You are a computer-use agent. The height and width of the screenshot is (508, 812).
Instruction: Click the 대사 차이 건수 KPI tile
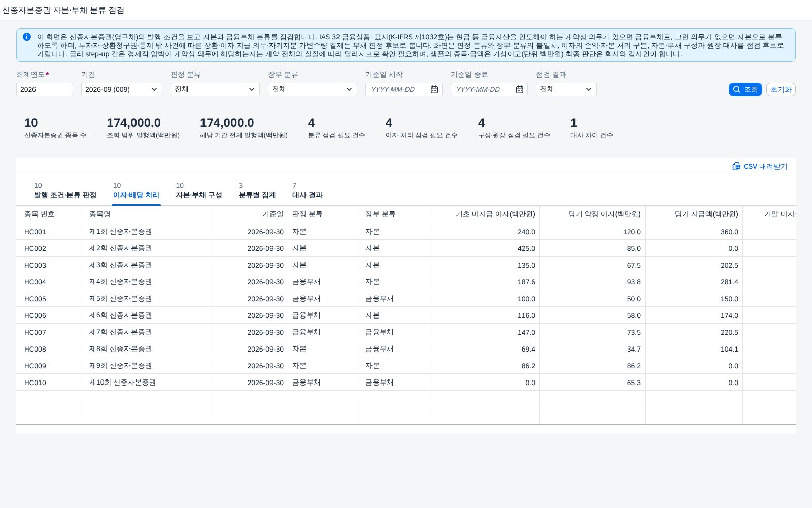591,128
